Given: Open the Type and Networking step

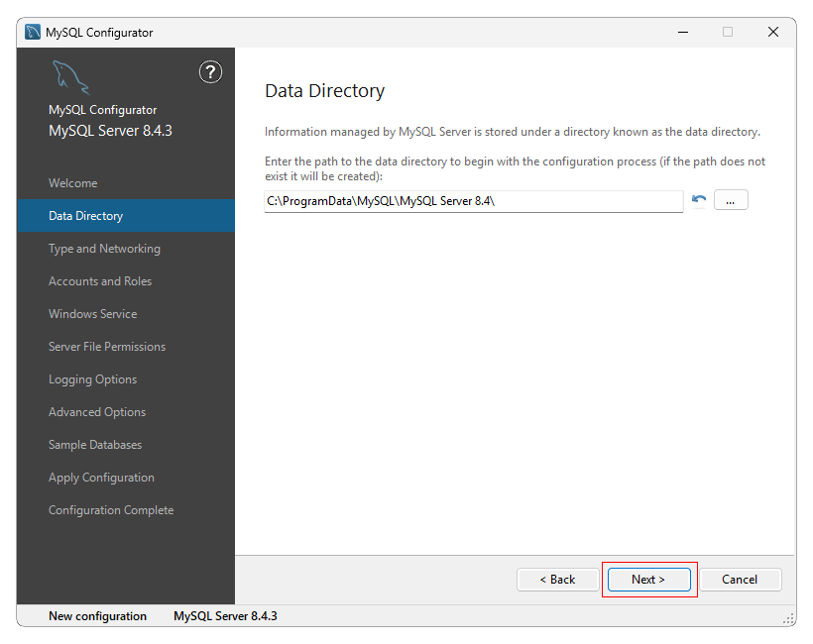Looking at the screenshot, I should click(x=104, y=249).
